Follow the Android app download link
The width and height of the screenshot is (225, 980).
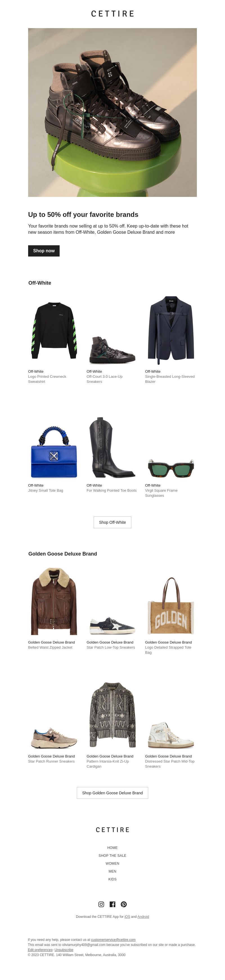point(143,917)
